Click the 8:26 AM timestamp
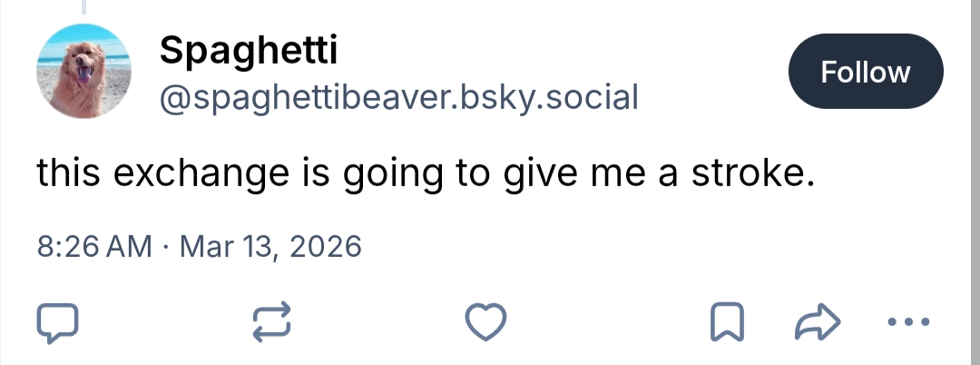980x365 pixels. tap(94, 246)
